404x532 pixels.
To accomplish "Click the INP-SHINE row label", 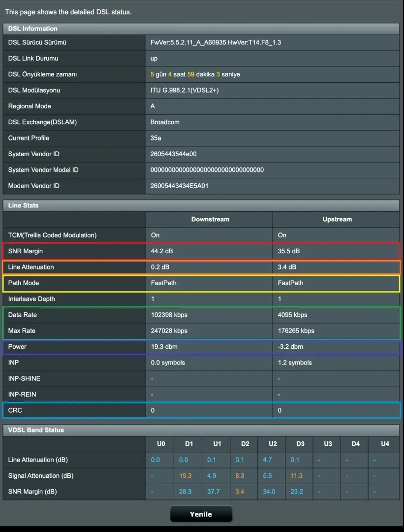I will pos(24,379).
